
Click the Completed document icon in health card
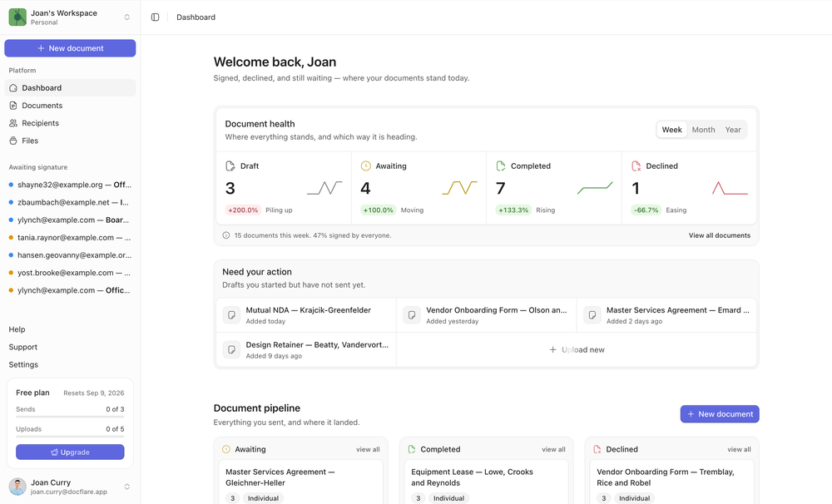coord(500,166)
